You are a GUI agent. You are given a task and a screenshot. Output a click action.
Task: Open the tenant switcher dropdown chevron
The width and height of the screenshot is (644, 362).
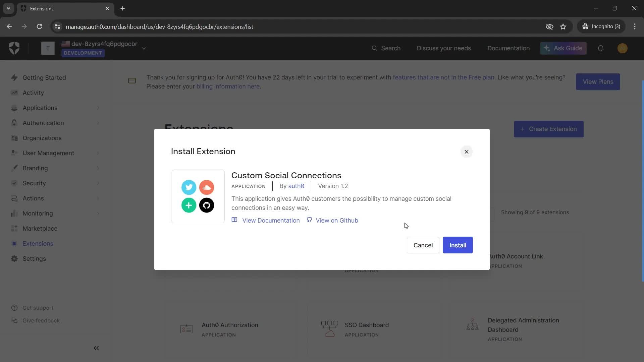[x=144, y=48]
